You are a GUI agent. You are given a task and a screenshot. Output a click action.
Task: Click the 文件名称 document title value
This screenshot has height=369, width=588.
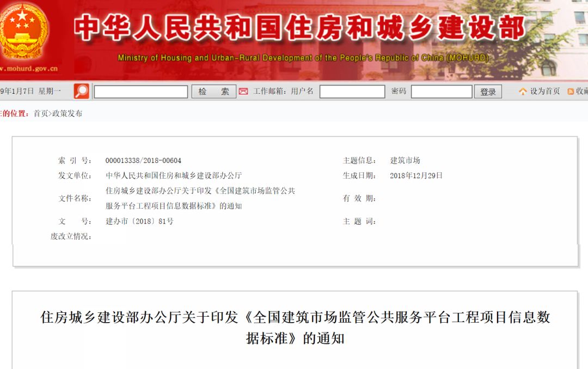coord(200,198)
